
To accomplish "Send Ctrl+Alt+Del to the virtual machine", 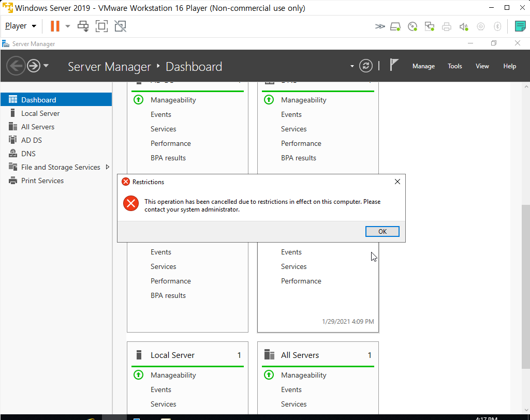I will (83, 26).
